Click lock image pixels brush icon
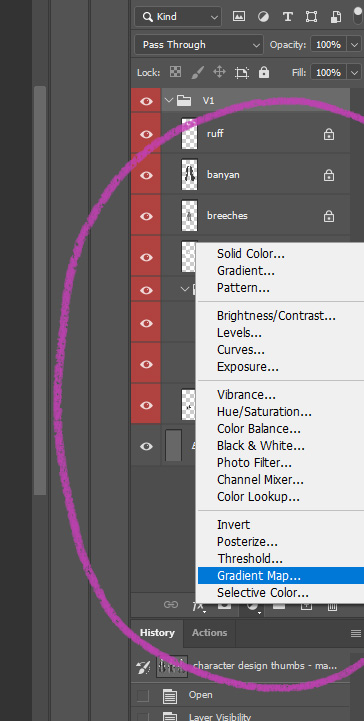364x721 pixels. pos(197,72)
